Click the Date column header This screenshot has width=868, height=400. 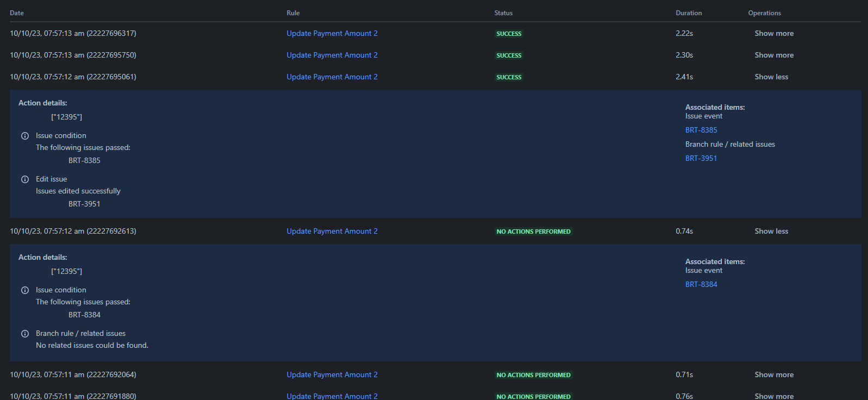coord(17,13)
